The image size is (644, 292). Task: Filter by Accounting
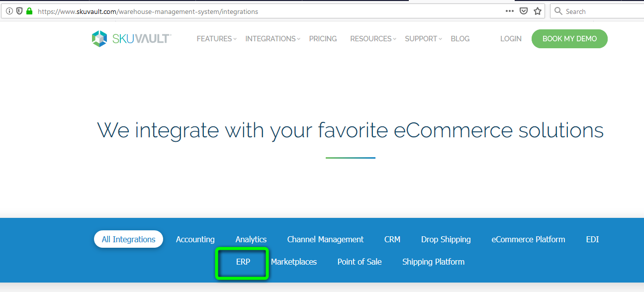point(195,239)
